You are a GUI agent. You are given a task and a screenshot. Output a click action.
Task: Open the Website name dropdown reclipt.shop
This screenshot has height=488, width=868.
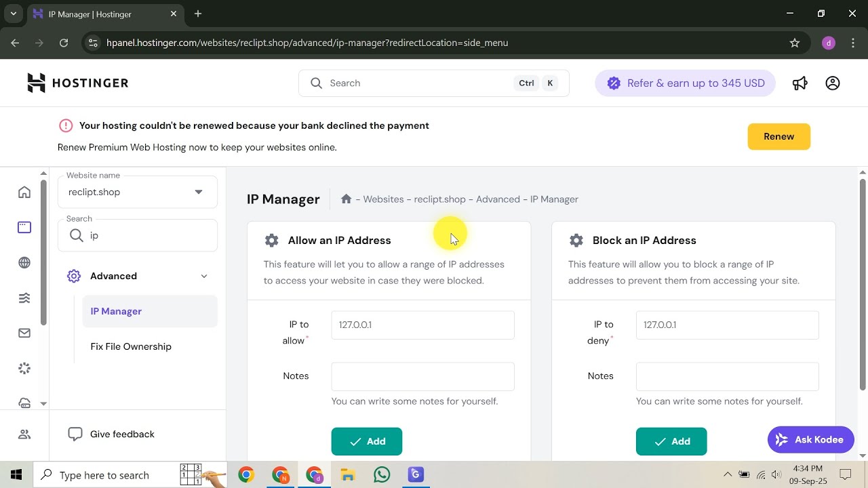point(138,192)
